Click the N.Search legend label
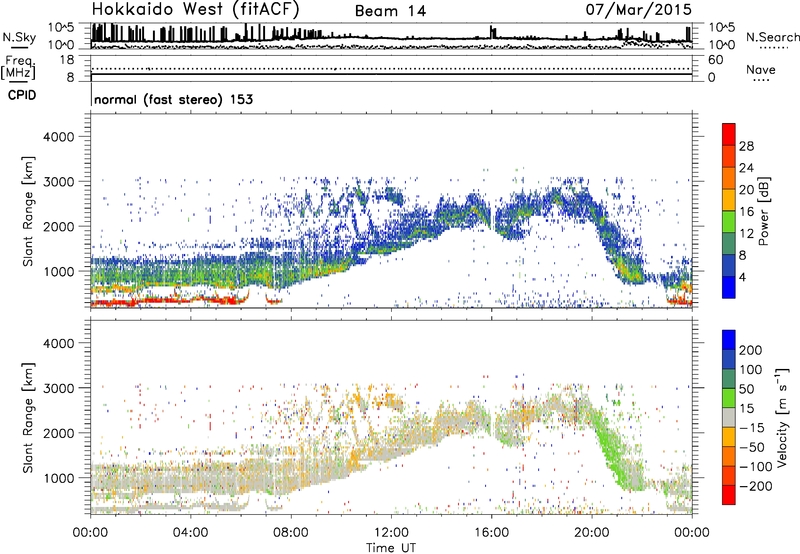This screenshot has height=554, width=800. pos(772,37)
